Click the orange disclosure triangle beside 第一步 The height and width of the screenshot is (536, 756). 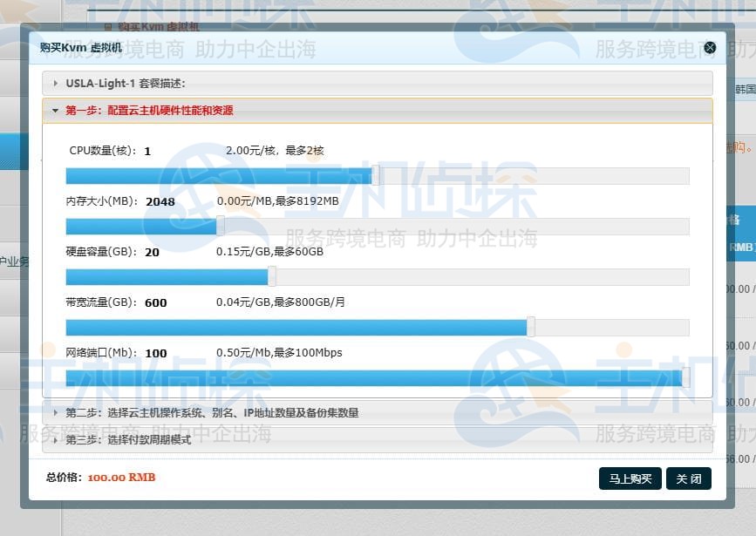click(54, 112)
